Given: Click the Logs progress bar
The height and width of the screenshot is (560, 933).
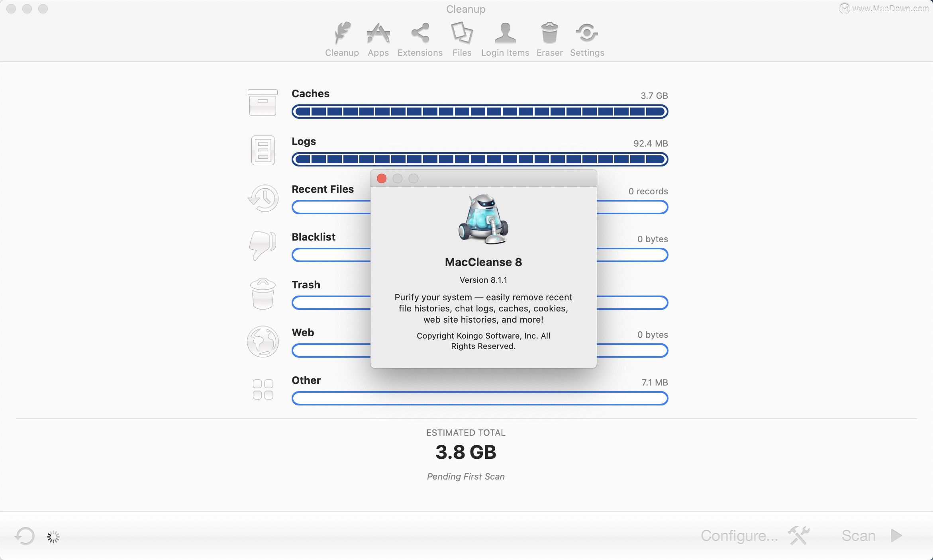Looking at the screenshot, I should (x=480, y=159).
